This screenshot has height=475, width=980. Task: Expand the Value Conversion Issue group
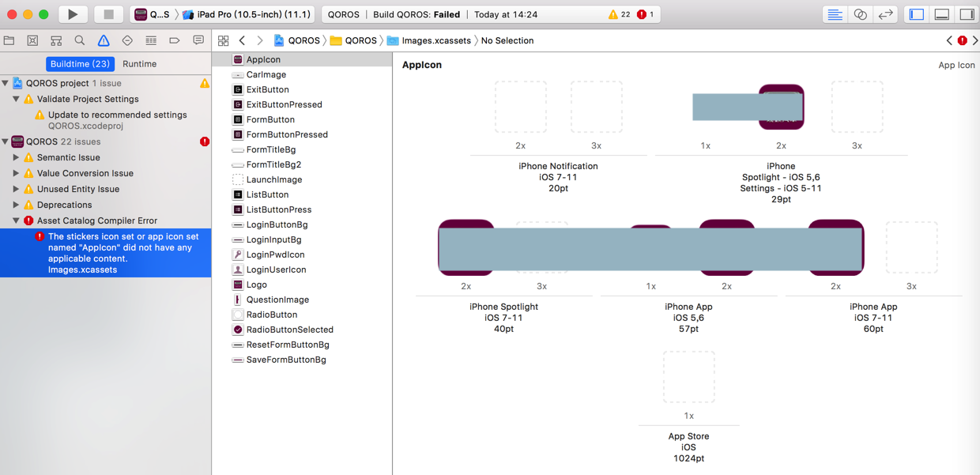16,173
